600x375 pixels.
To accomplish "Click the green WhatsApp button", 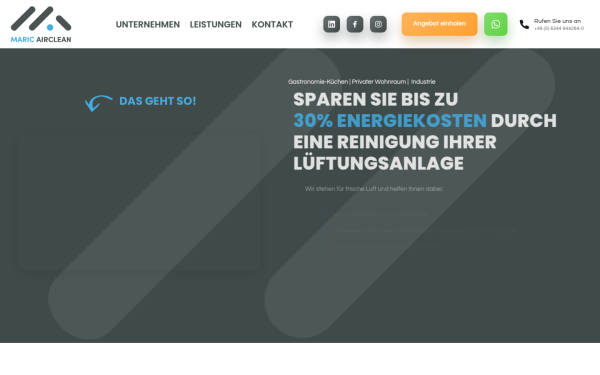I will pos(496,24).
